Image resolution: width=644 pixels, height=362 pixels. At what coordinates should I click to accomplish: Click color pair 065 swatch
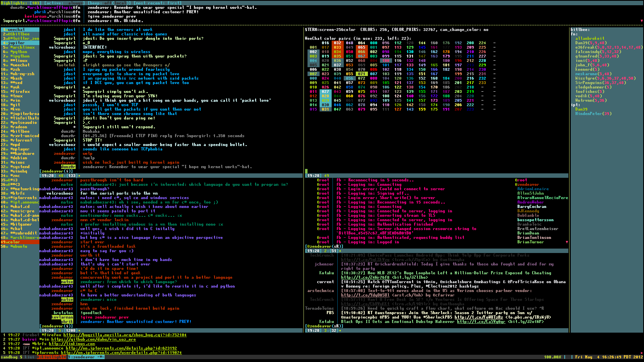point(361,47)
